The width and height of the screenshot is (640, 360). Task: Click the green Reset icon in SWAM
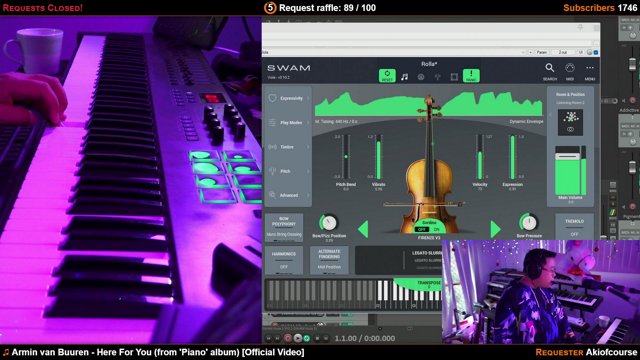387,76
